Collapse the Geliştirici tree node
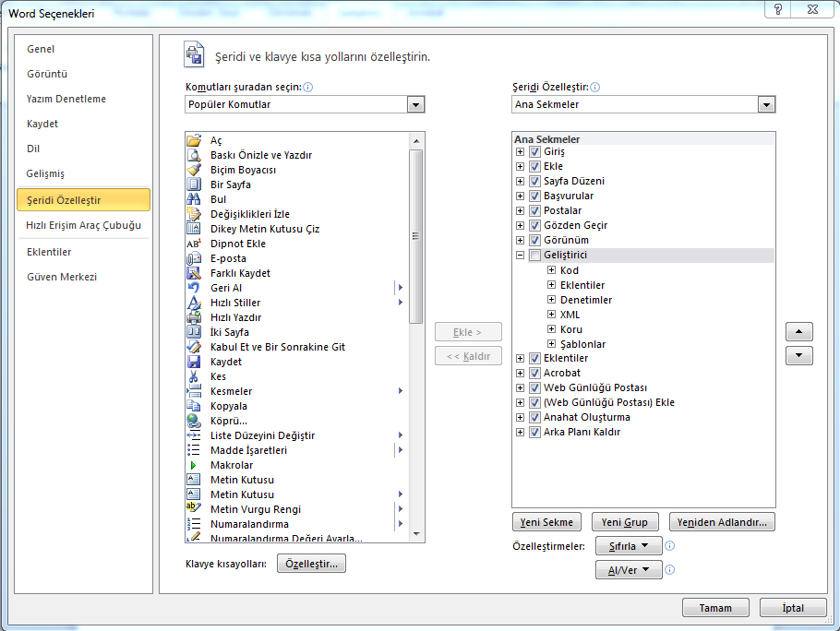Viewport: 840px width, 631px height. pyautogui.click(x=520, y=255)
